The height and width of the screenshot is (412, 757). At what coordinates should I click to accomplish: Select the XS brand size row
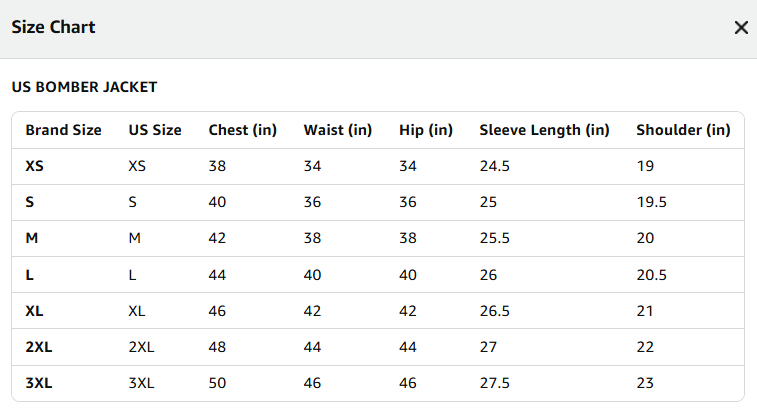pos(378,166)
